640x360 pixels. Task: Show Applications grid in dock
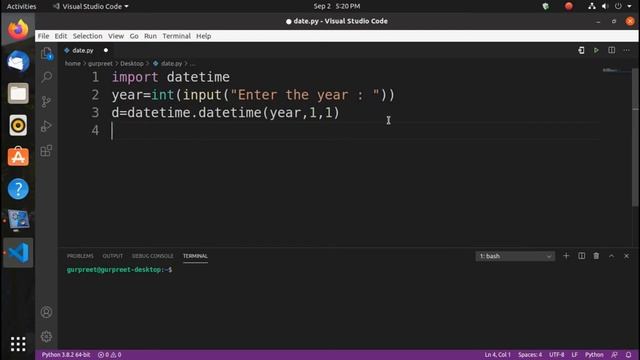pos(18,344)
